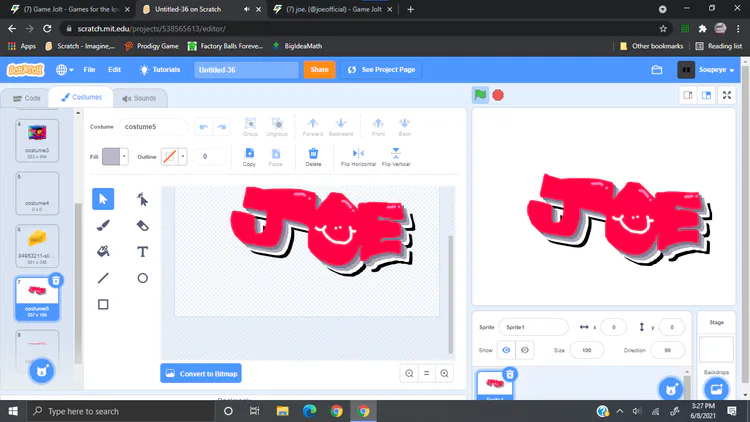The image size is (750, 422).
Task: Select the arrow Select tool
Action: (x=103, y=199)
